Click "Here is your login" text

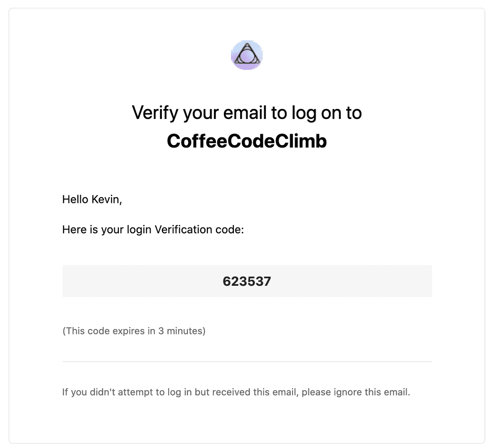(x=107, y=230)
